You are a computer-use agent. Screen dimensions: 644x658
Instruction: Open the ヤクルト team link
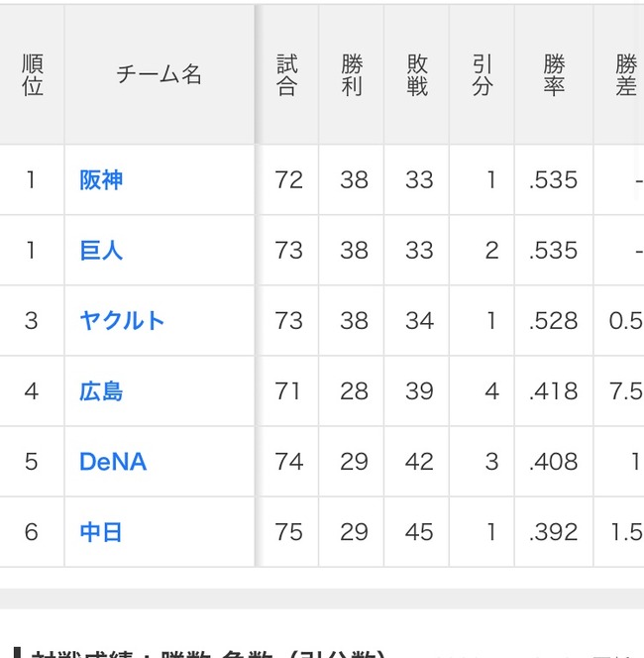point(122,321)
